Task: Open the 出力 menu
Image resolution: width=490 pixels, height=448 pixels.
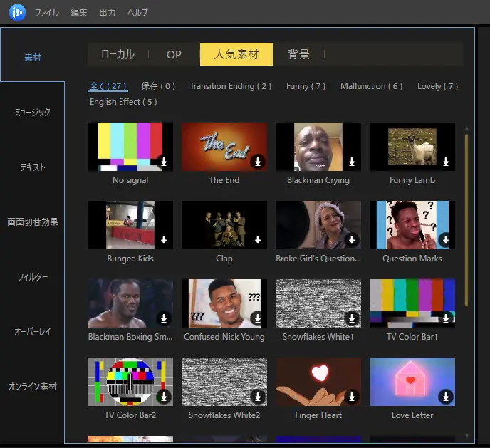Action: (108, 13)
